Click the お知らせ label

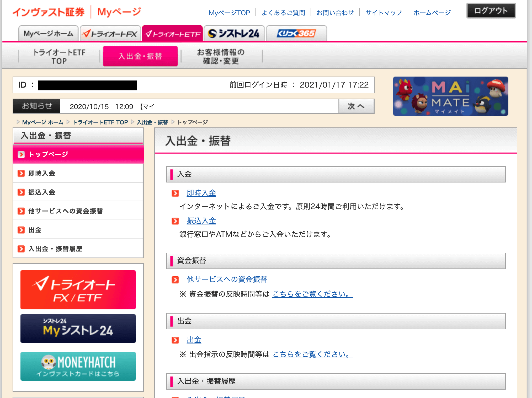[37, 106]
